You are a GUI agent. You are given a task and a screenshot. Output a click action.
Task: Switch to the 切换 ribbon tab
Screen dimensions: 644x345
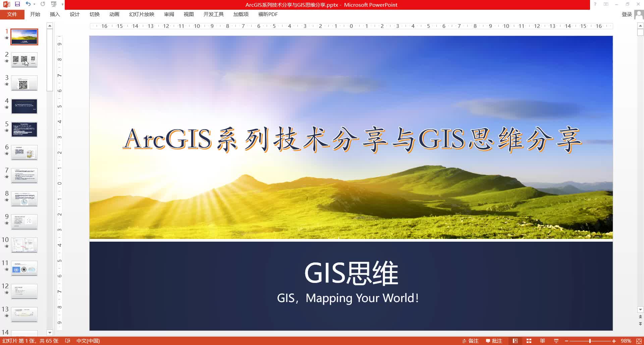point(95,14)
